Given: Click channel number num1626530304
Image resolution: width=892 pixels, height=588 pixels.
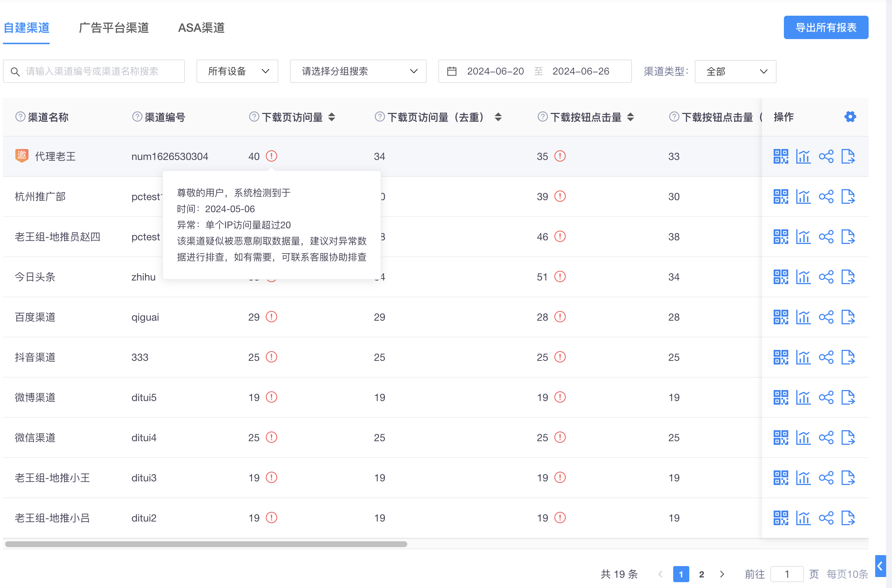Looking at the screenshot, I should point(169,156).
